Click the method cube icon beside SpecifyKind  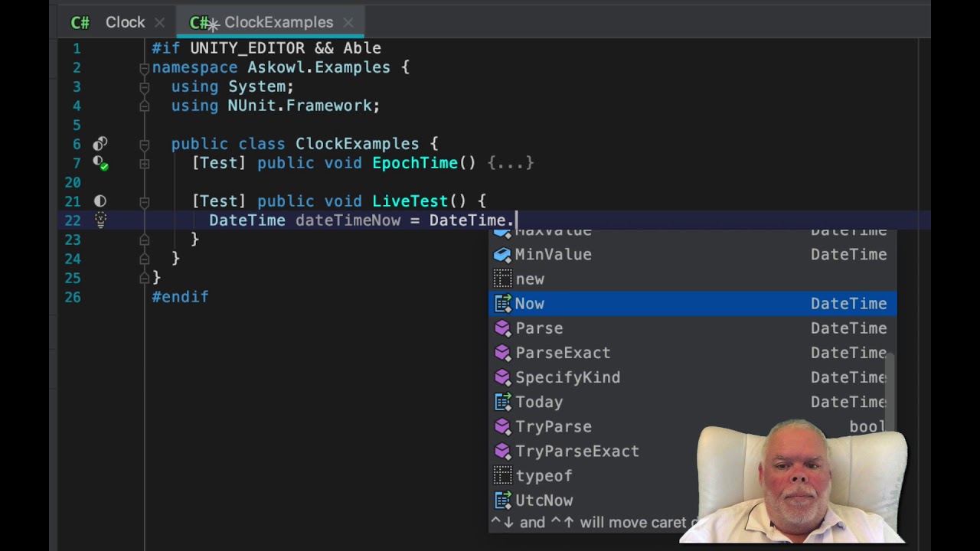coord(502,377)
